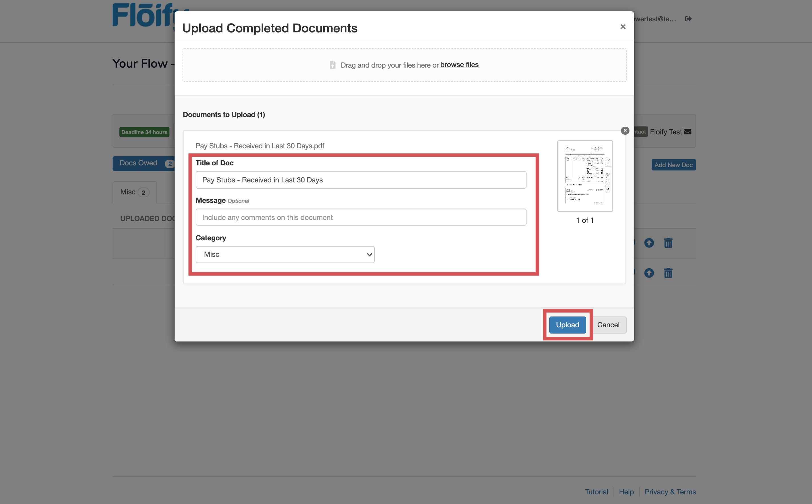Remove the Pay Stubs document from upload list
812x504 pixels.
click(625, 131)
